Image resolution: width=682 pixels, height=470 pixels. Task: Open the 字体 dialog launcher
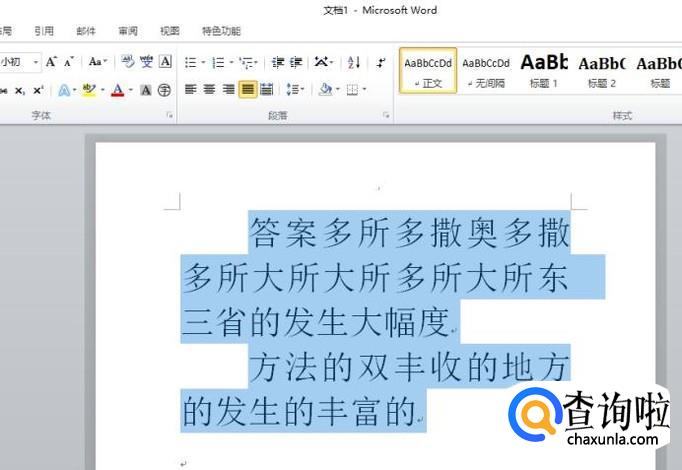(168, 116)
